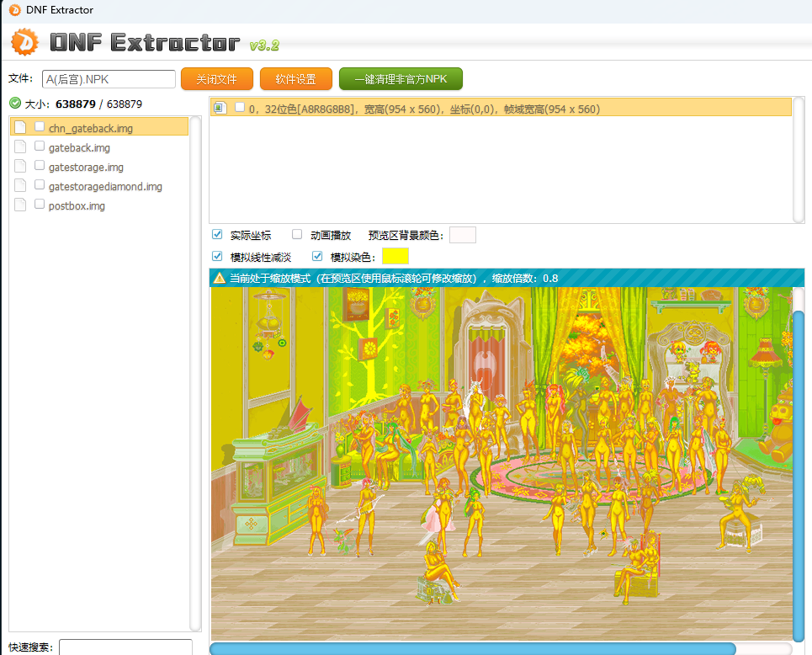Check the box for gatestoragediamond.img
The height and width of the screenshot is (655, 812).
click(40, 184)
